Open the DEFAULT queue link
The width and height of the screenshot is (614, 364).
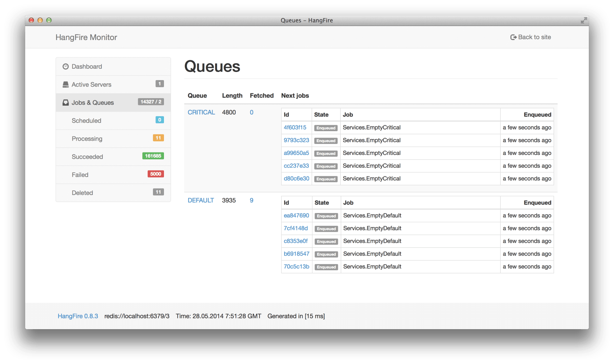[201, 201]
